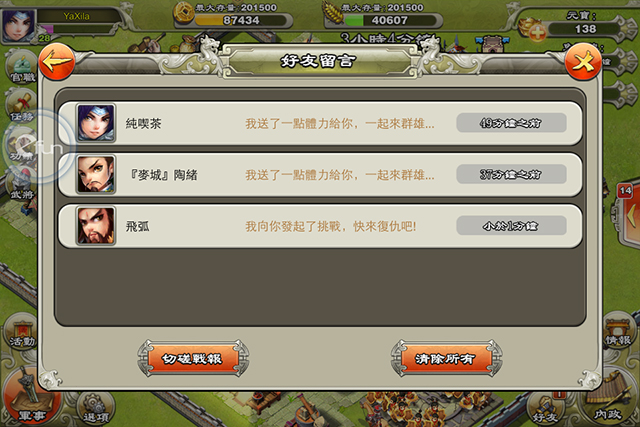Click the 49分鐘之前 timestamp label
Screen dimensions: 640x427
(x=511, y=123)
